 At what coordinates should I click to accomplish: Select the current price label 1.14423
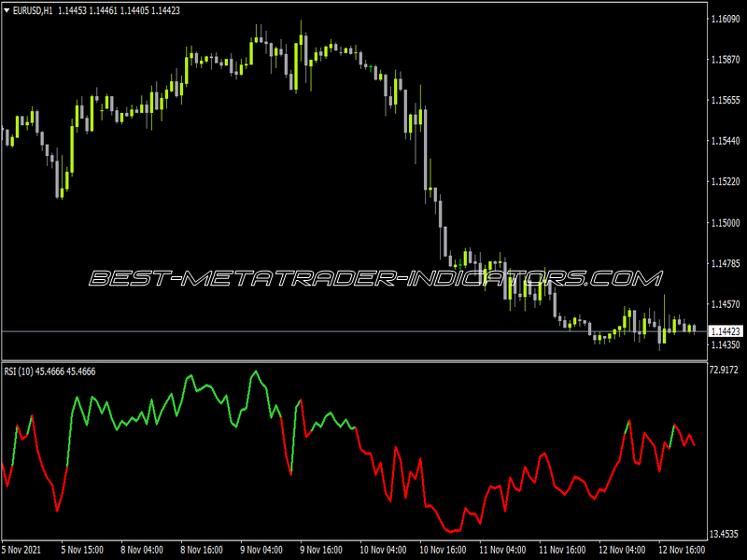point(726,331)
